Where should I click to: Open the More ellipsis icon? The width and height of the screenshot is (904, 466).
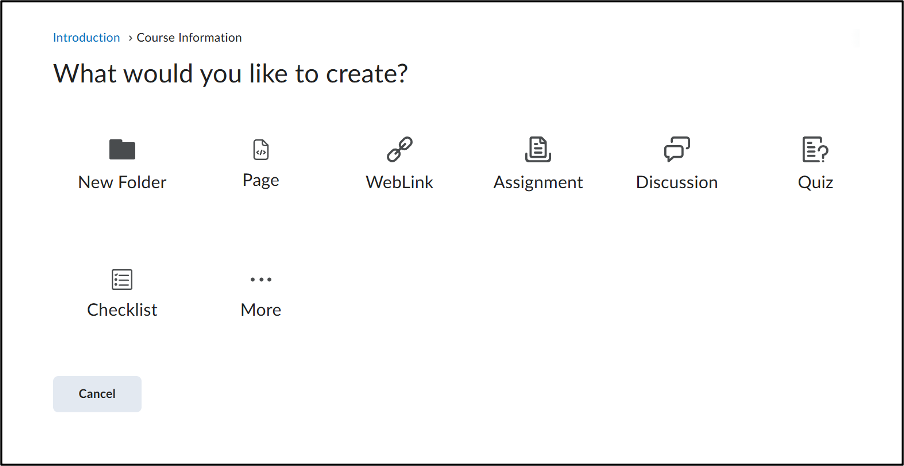tap(260, 280)
